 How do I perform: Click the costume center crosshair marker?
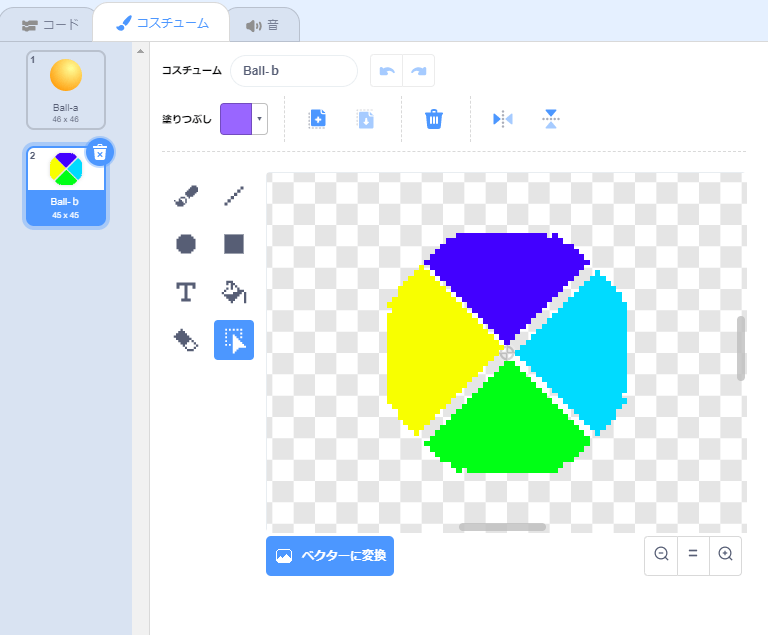click(507, 353)
